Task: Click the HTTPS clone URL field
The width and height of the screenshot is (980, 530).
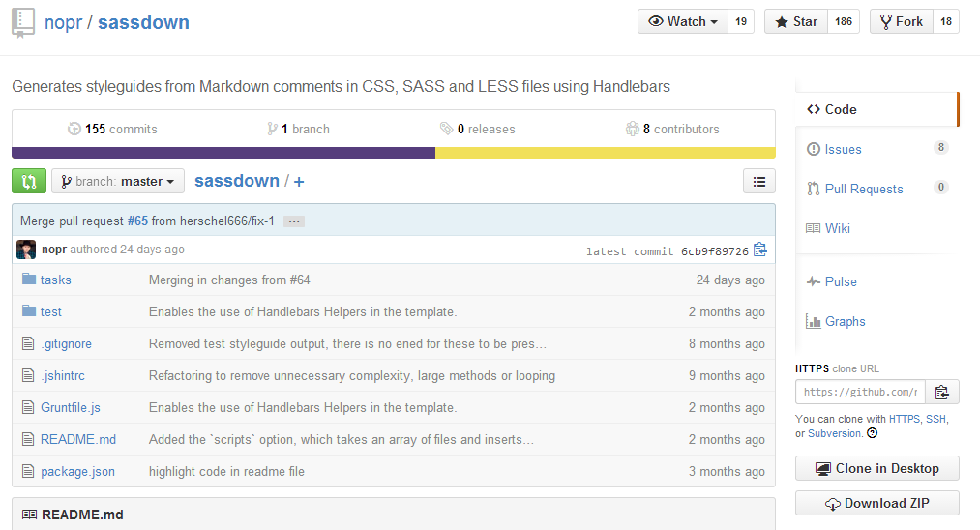Action: [860, 392]
